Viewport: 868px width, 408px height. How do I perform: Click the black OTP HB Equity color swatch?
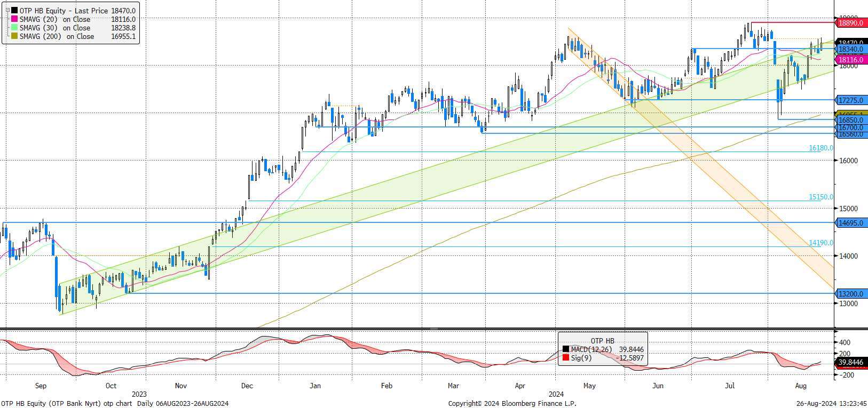(14, 10)
